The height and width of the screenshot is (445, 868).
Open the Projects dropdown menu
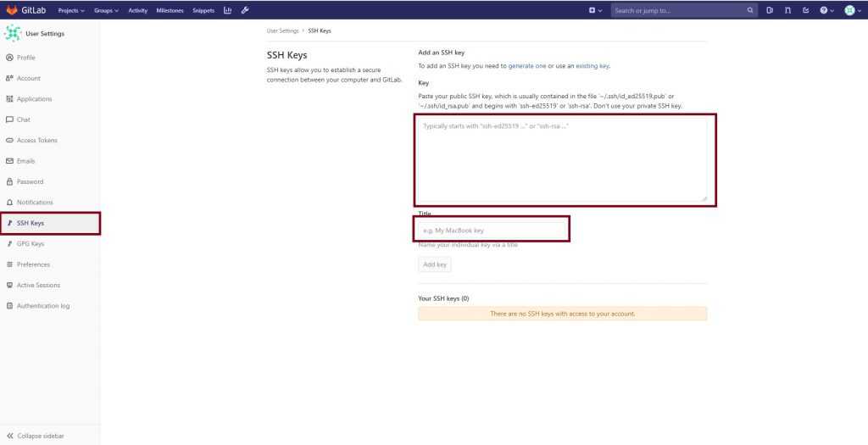pyautogui.click(x=71, y=10)
